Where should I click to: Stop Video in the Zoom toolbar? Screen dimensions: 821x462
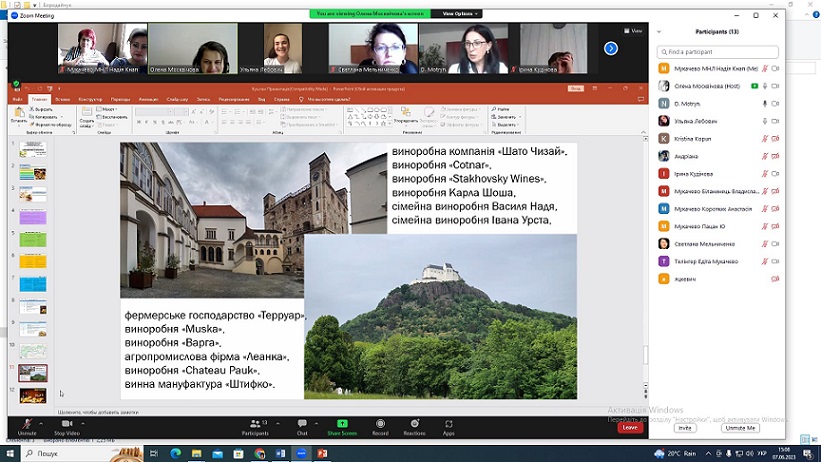pos(66,426)
